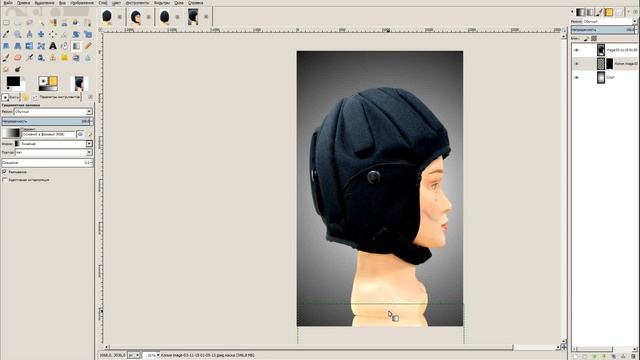Select the Rectangle Select tool
Screen dimensions: 640x360
6,23
